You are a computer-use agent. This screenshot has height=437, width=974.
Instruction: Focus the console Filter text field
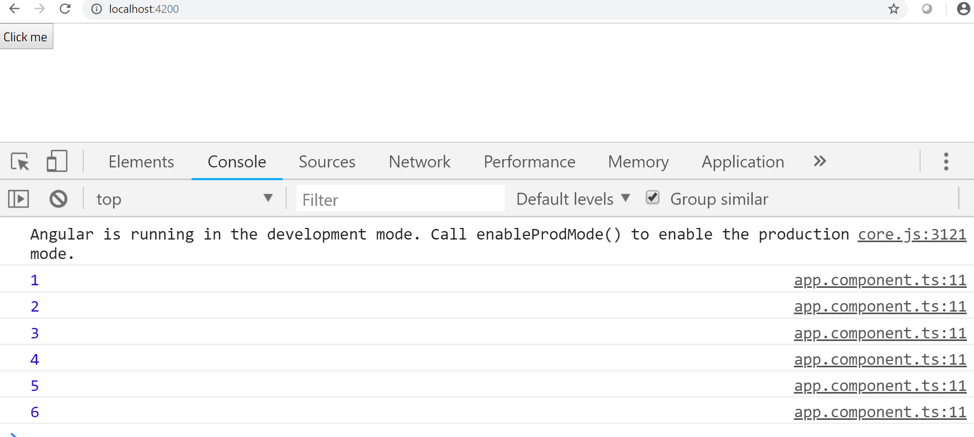pyautogui.click(x=400, y=199)
